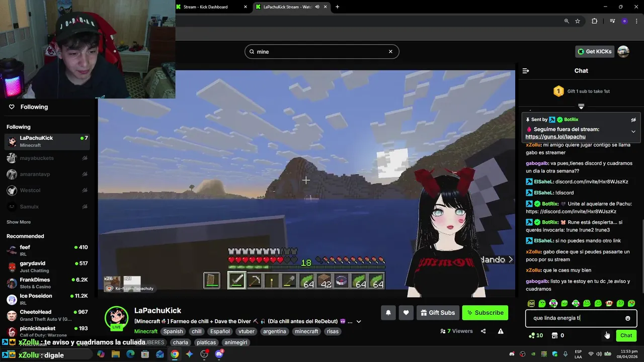Hide the pinned message with eye-slash icon
Image resolution: width=644 pixels, height=362 pixels.
pos(633,120)
